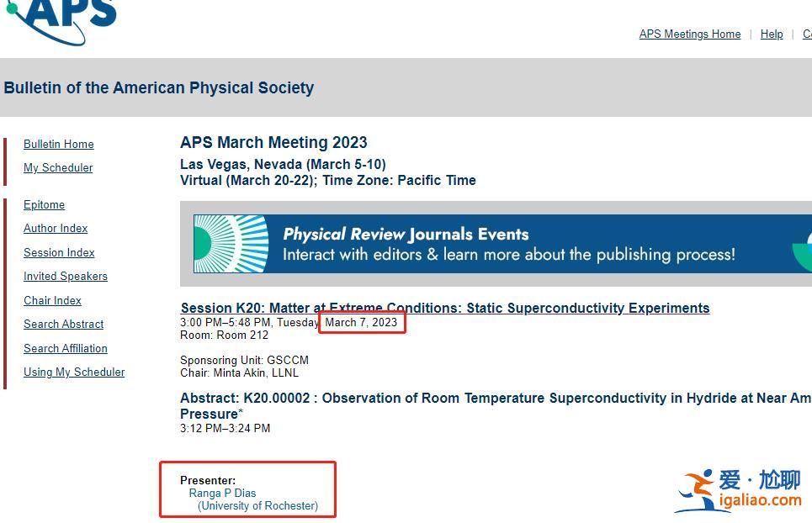Screen dimensions: 812x523
Task: Click the sunburst icon in the banner
Action: click(231, 244)
